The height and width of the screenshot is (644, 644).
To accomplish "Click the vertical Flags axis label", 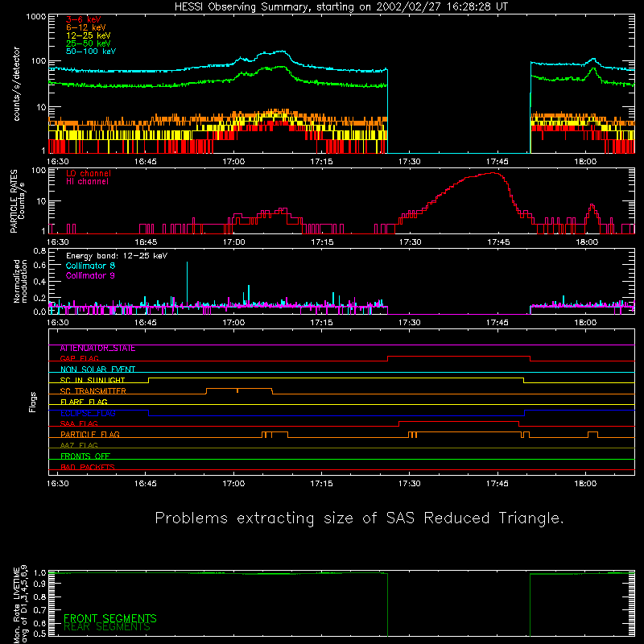I will (33, 402).
